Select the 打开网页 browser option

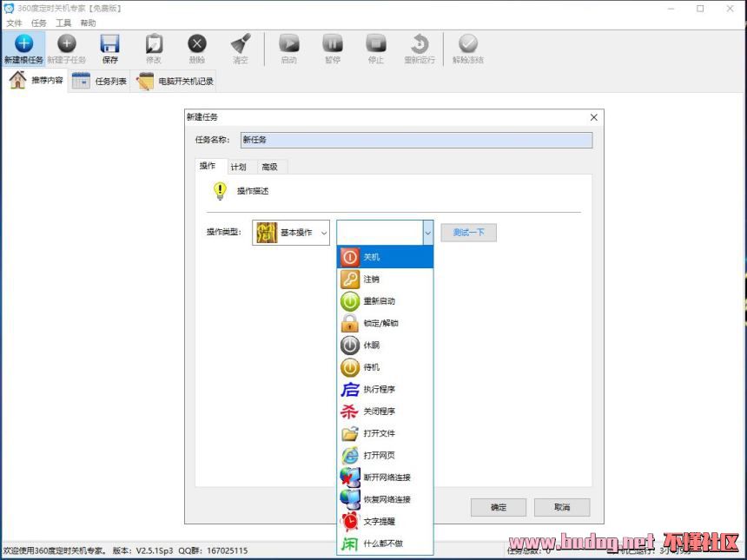pos(385,455)
